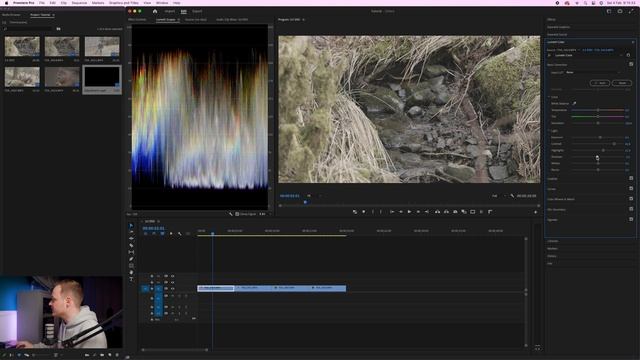
Task: Collapse the Color group in Basic Correction
Action: pyautogui.click(x=549, y=97)
